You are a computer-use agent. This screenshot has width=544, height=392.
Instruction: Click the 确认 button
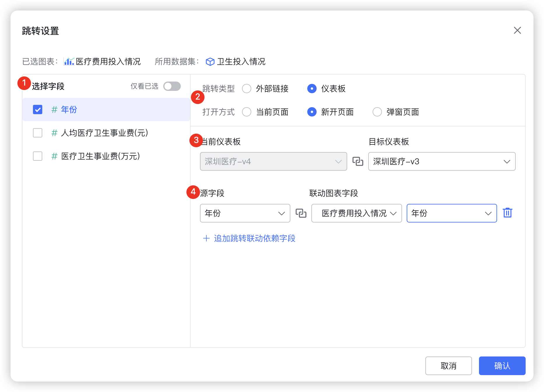point(502,366)
